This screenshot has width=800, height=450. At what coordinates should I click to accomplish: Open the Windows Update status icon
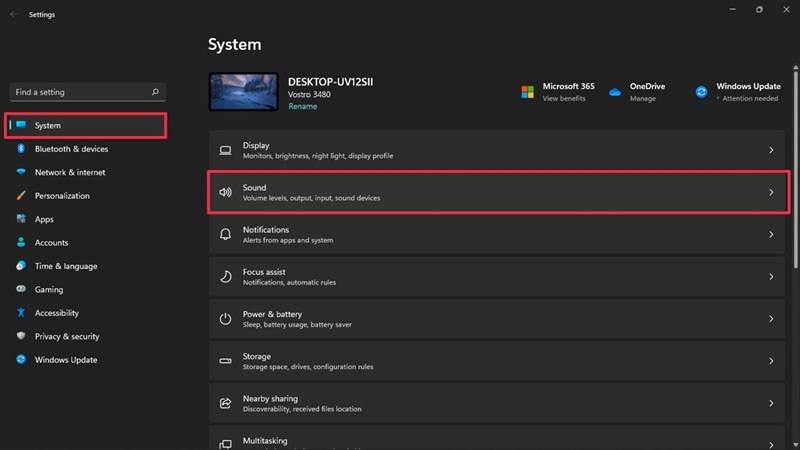pyautogui.click(x=702, y=92)
